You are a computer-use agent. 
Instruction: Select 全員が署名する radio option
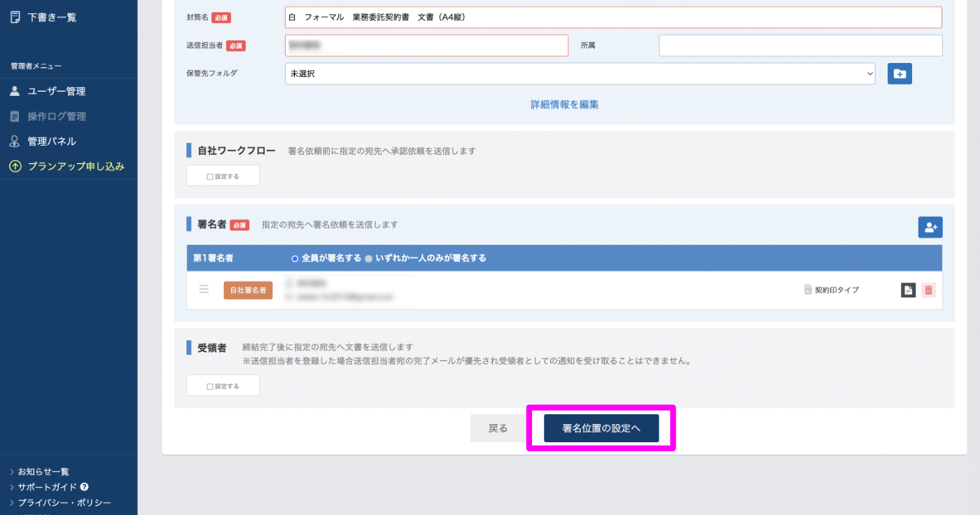click(x=295, y=258)
